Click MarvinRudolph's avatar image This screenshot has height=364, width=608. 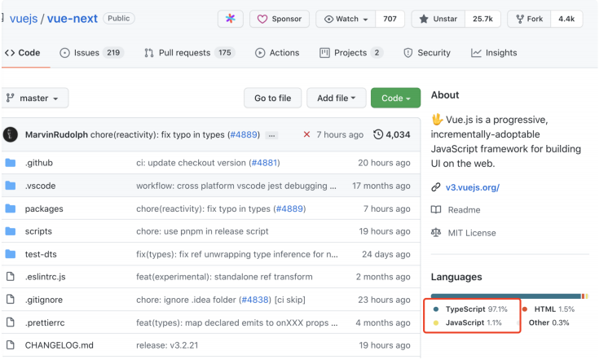click(11, 134)
